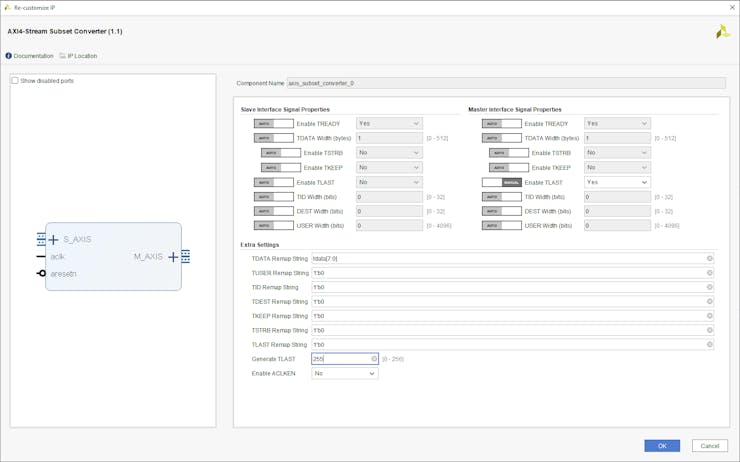Close the Re-customize IP window
This screenshot has height=462, width=740.
coord(731,7)
